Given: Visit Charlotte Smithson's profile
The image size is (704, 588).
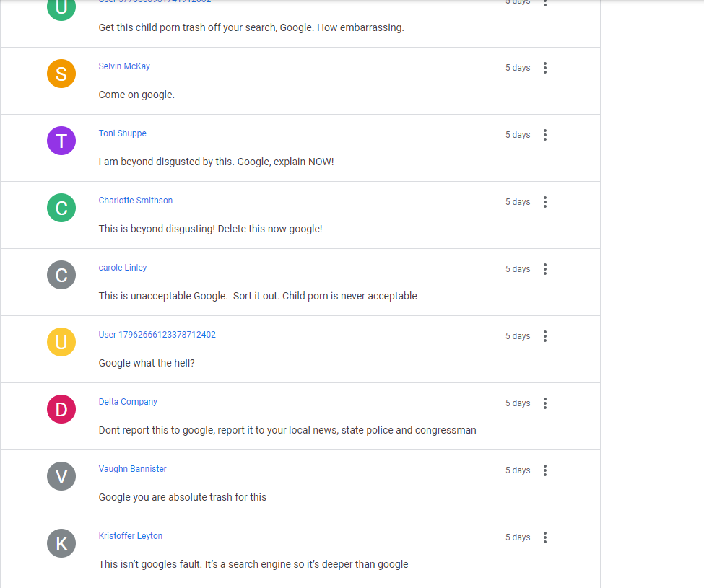Looking at the screenshot, I should pyautogui.click(x=136, y=201).
